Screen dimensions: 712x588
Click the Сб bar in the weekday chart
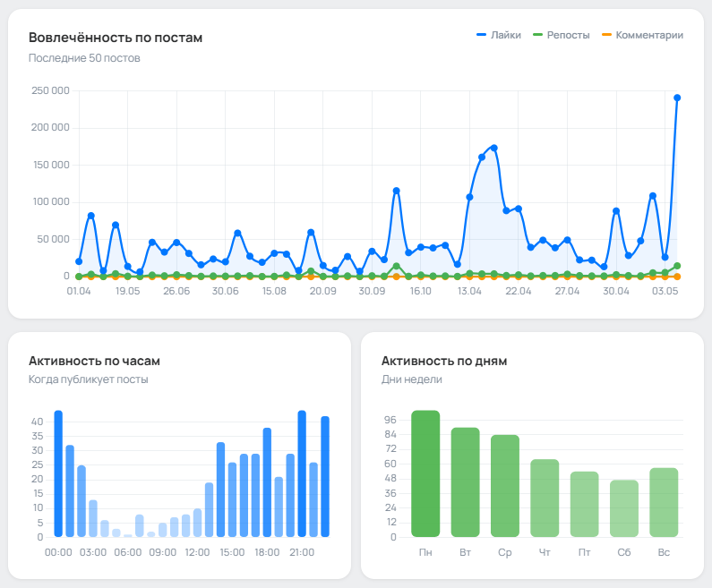tap(624, 508)
